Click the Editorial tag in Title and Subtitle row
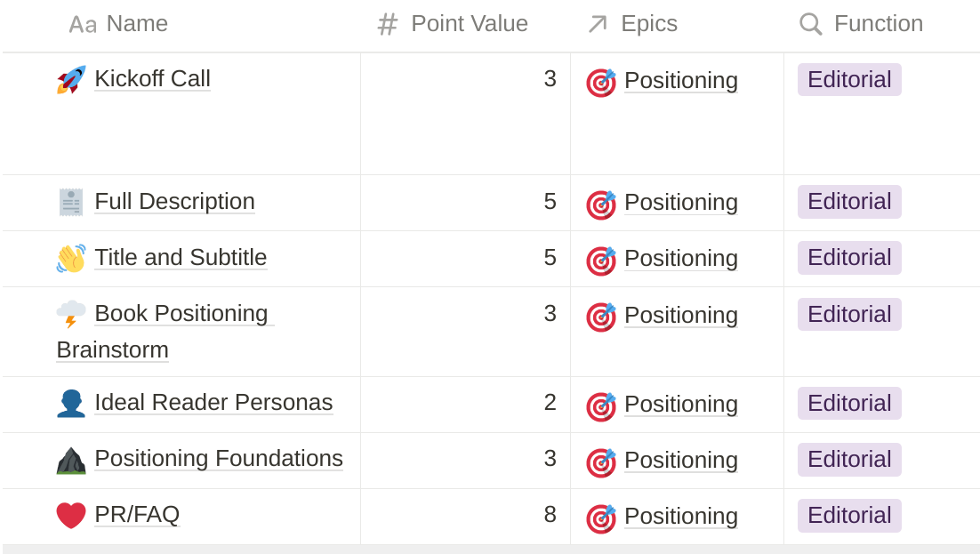 coord(849,258)
